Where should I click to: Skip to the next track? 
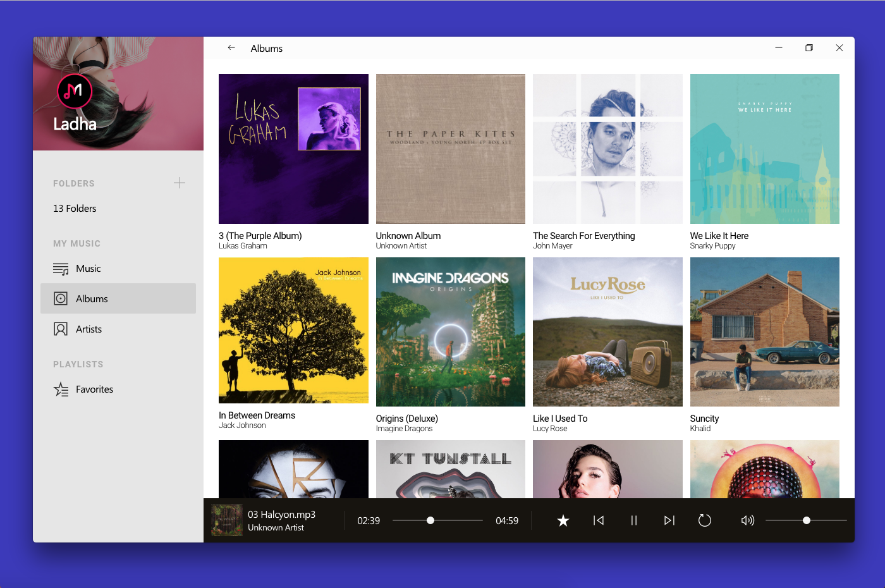[669, 520]
